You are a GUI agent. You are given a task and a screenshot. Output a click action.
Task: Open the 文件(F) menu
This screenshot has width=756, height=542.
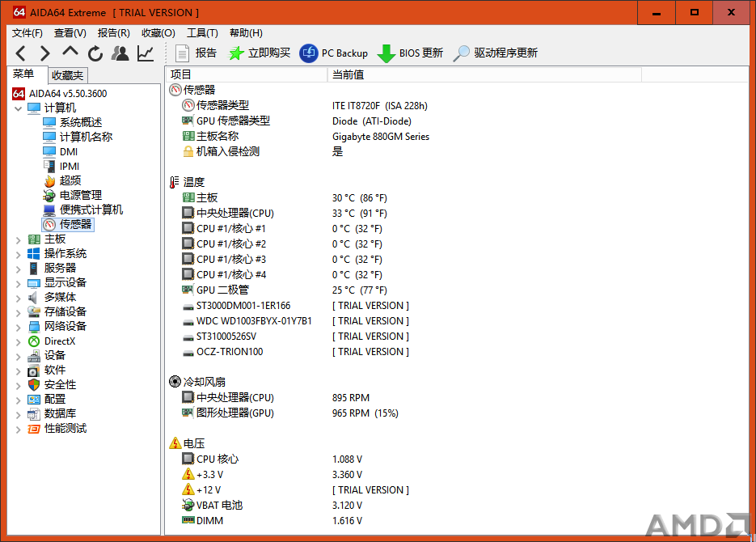click(x=27, y=33)
